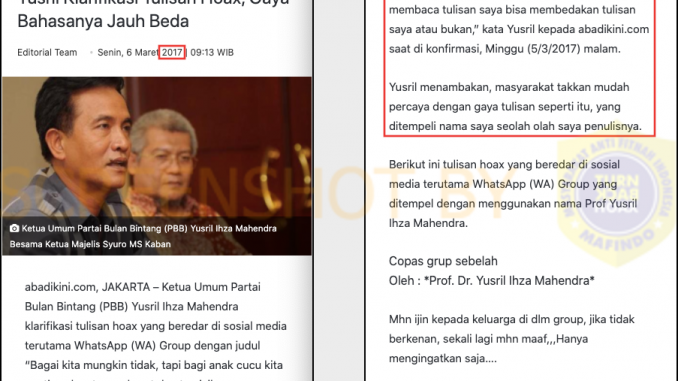Click paragraph starting Mhn ijin kepada keluarga
The image size is (678, 381).
pyautogui.click(x=512, y=339)
